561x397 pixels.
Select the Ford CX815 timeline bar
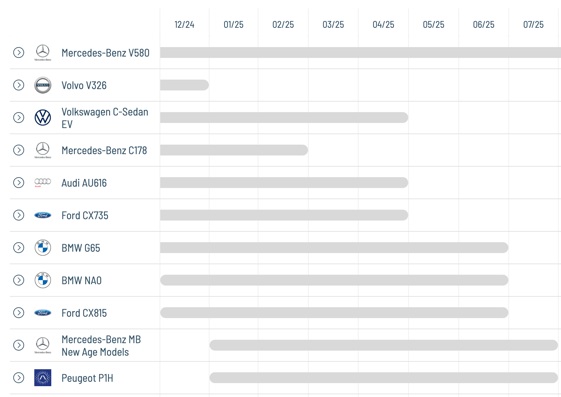pyautogui.click(x=334, y=313)
